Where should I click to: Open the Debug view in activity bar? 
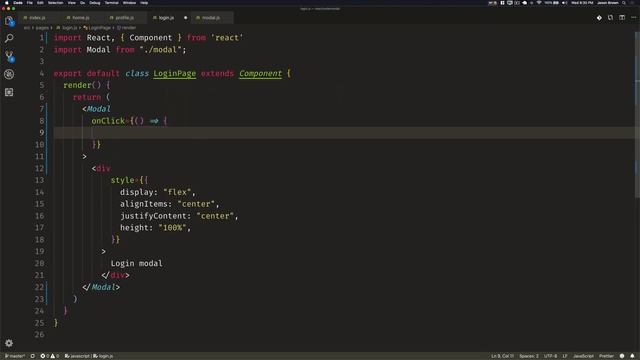9,74
